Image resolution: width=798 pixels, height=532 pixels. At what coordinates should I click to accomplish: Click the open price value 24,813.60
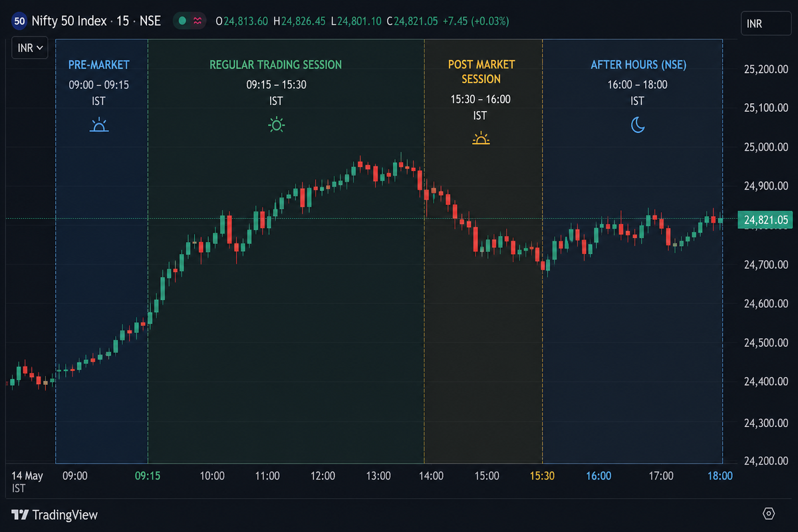[x=246, y=21]
